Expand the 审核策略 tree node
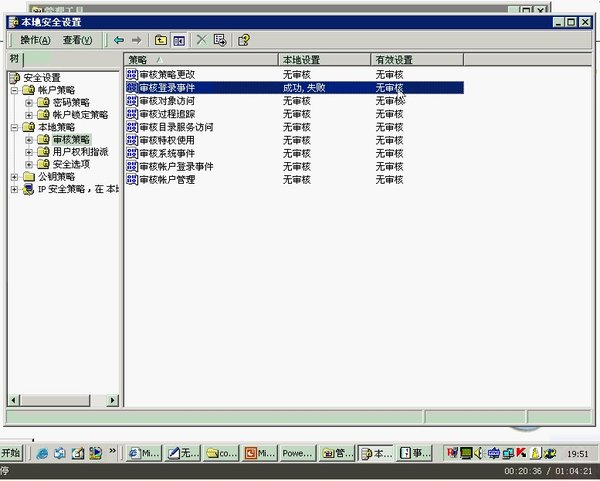Viewport: 600px width, 481px height. point(29,140)
